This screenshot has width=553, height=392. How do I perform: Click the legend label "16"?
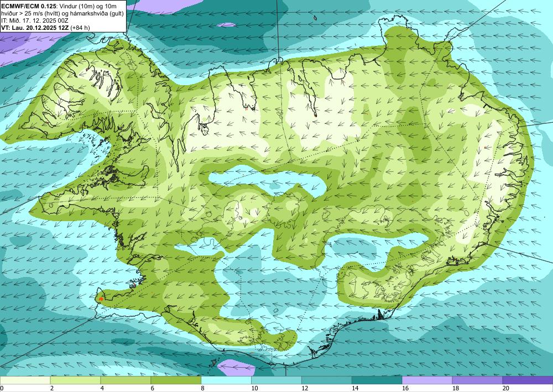[405, 388]
